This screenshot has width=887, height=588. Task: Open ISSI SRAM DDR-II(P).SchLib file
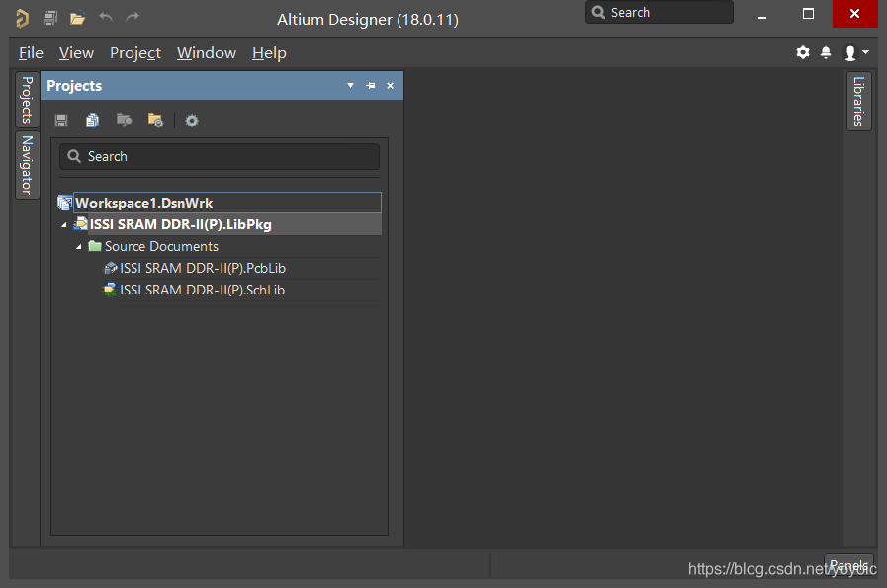pyautogui.click(x=202, y=290)
